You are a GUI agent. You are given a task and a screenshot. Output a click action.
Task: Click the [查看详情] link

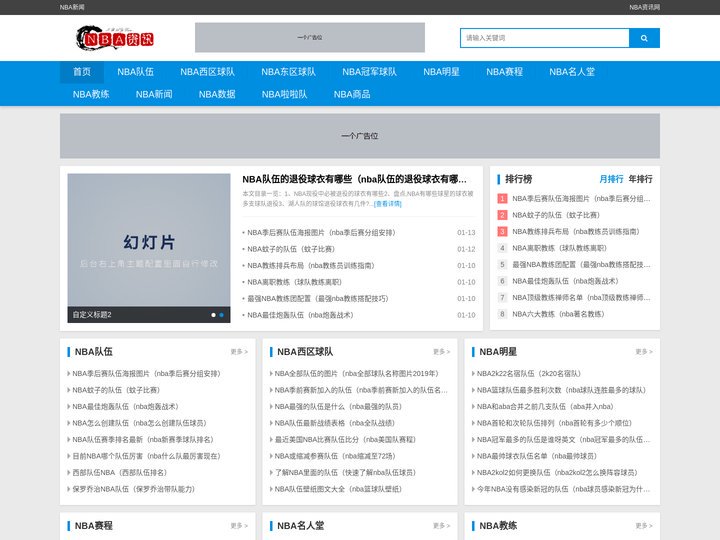tap(388, 204)
